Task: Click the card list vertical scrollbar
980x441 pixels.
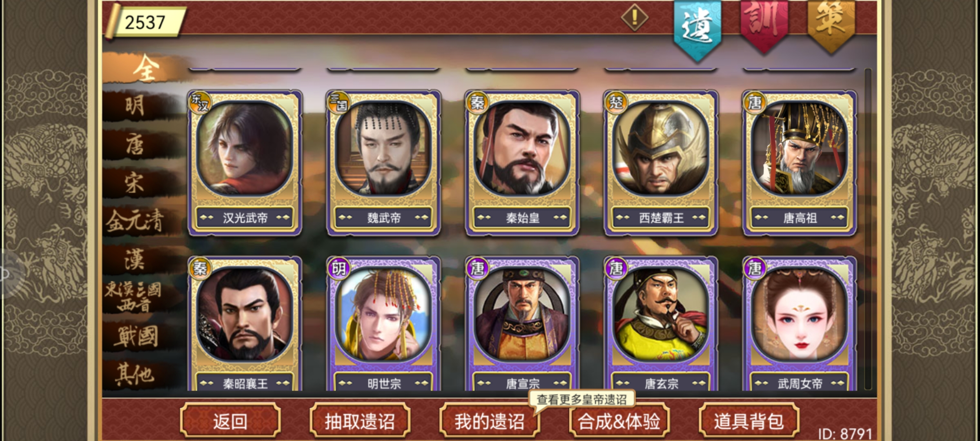Action: point(868,229)
